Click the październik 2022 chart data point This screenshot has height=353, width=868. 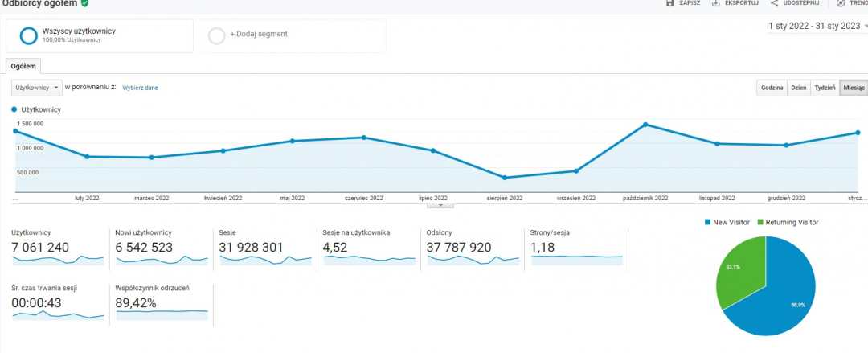[x=645, y=125]
